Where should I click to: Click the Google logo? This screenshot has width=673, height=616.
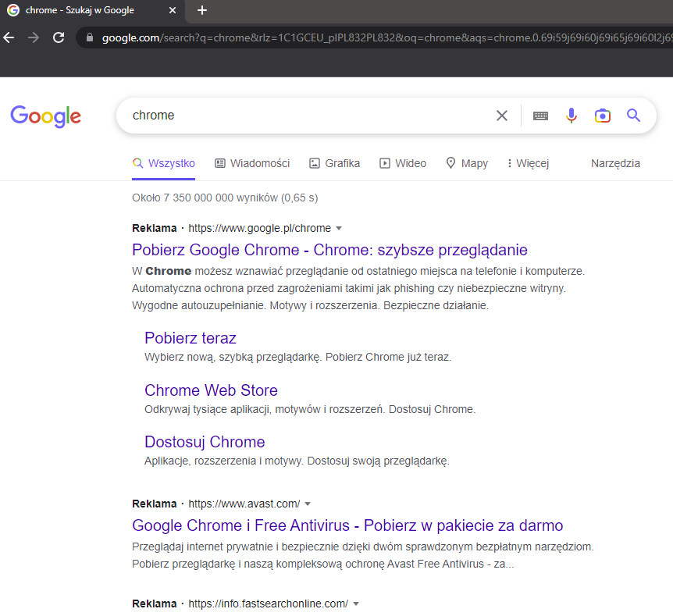[x=45, y=116]
